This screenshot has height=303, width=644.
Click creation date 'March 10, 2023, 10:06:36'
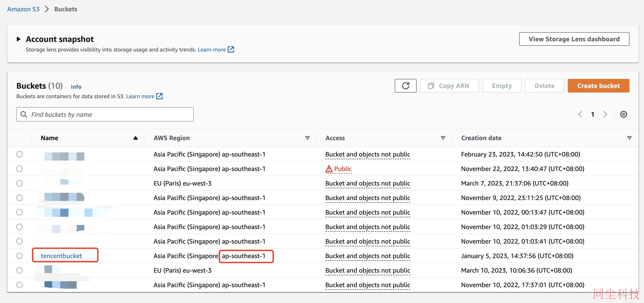point(517,270)
